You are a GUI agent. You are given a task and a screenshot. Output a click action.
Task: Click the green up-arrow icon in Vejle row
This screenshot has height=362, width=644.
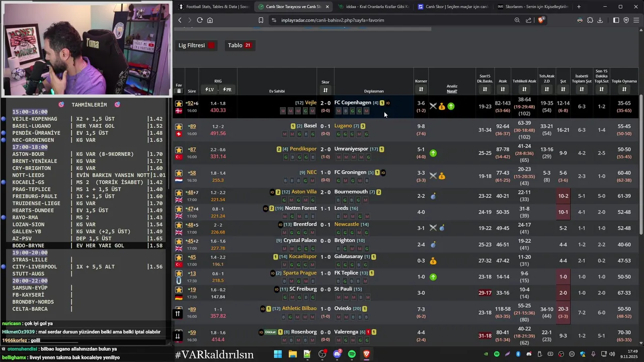coord(451,107)
